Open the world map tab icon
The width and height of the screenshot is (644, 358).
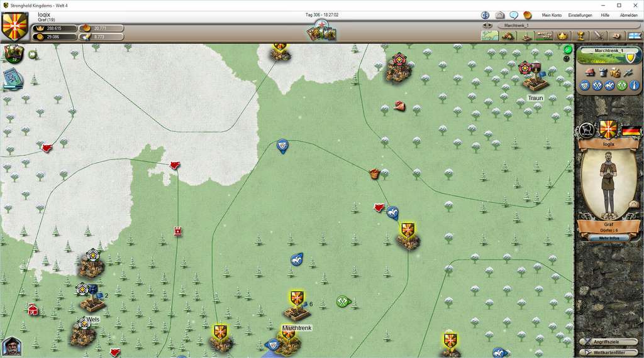pyautogui.click(x=489, y=36)
